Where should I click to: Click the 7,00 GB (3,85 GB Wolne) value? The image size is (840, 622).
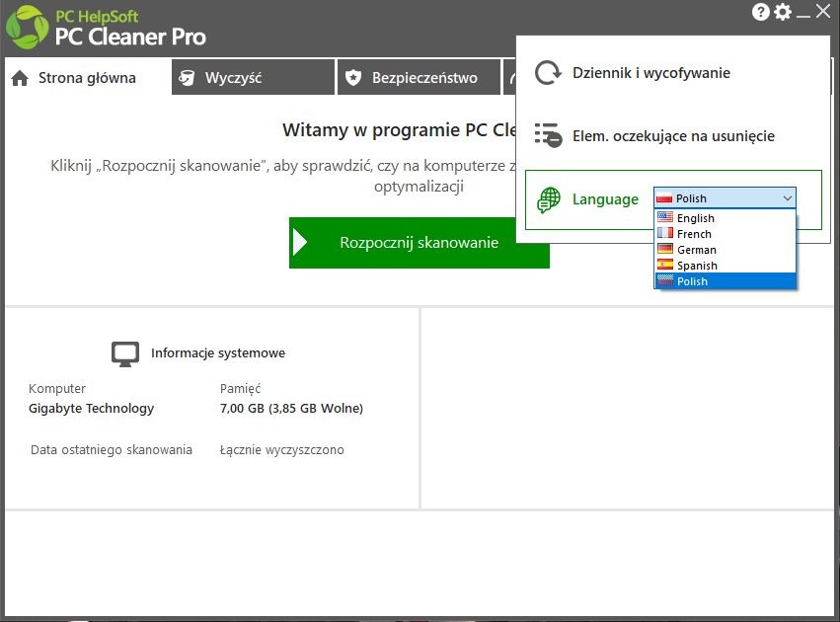point(291,408)
